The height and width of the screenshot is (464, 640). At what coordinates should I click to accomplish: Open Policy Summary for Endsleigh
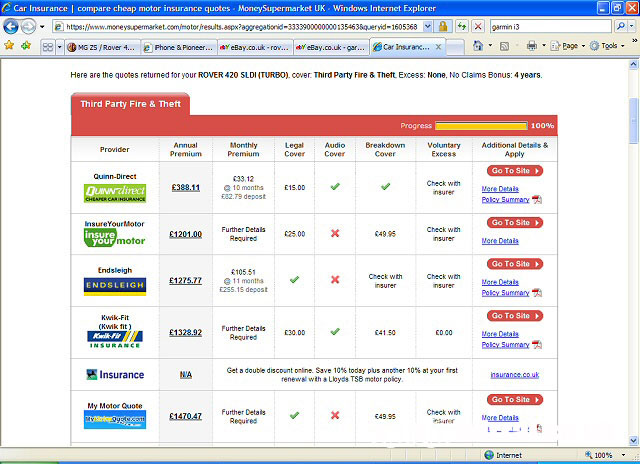(505, 293)
